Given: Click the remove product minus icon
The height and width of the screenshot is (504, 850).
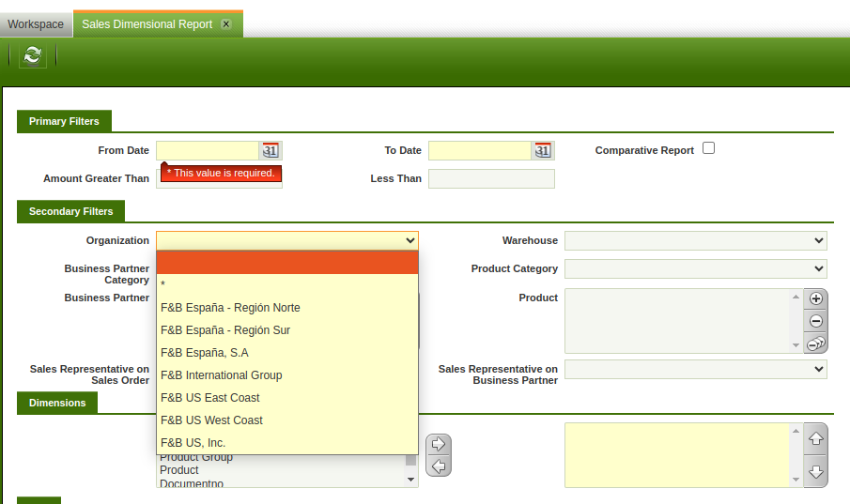Looking at the screenshot, I should 816,321.
